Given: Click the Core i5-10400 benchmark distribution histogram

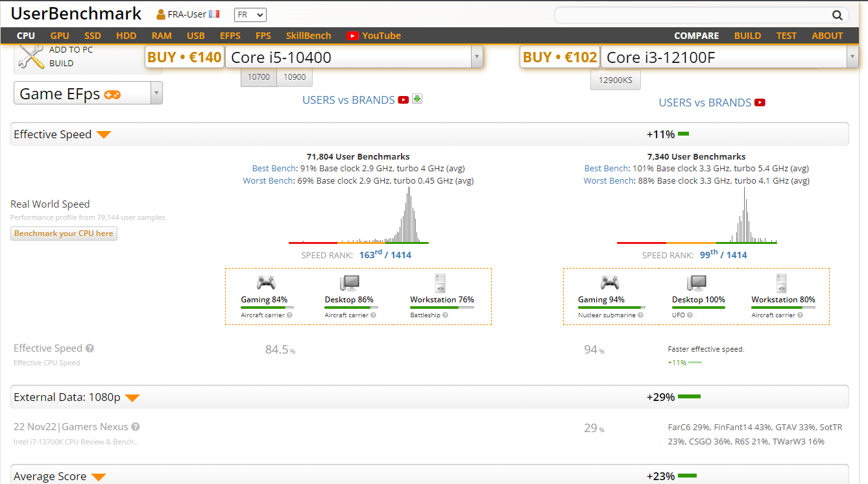Looking at the screenshot, I should point(358,215).
